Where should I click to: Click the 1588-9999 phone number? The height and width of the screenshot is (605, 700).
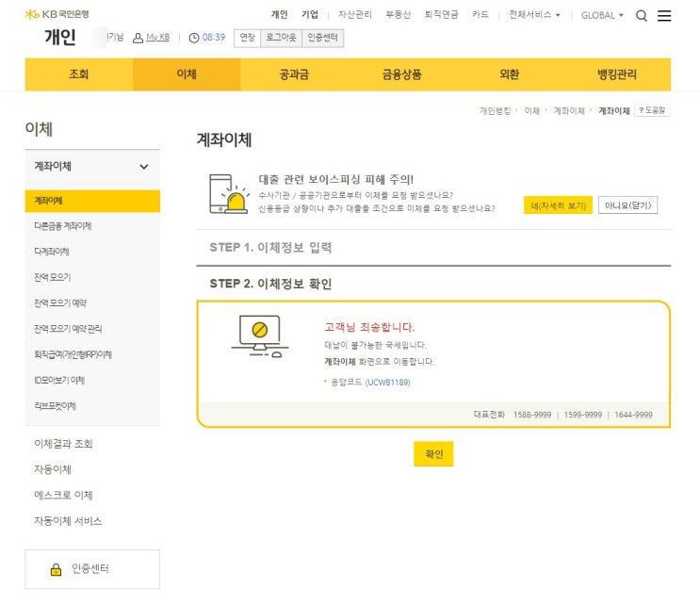pos(532,415)
